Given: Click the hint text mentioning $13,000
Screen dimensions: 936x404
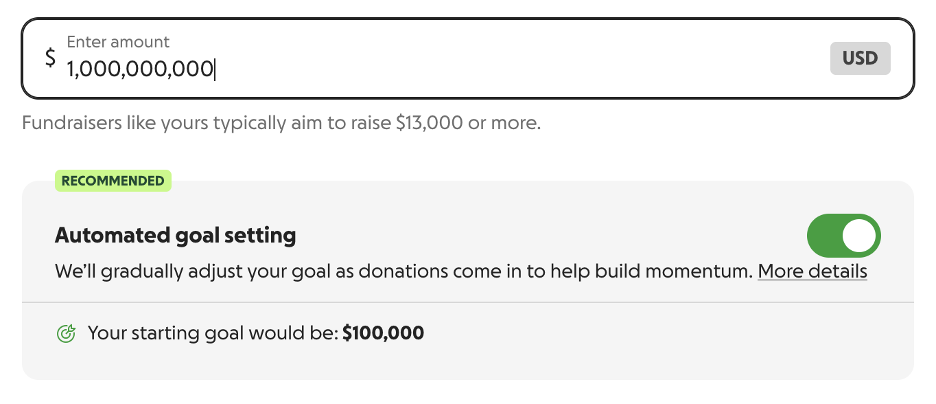Looking at the screenshot, I should click(281, 124).
